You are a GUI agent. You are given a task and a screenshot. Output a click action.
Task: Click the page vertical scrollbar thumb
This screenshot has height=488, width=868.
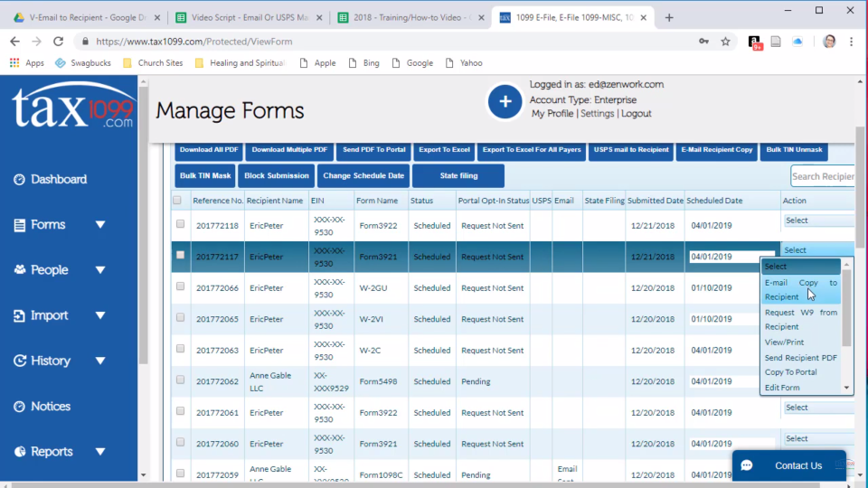pyautogui.click(x=860, y=188)
